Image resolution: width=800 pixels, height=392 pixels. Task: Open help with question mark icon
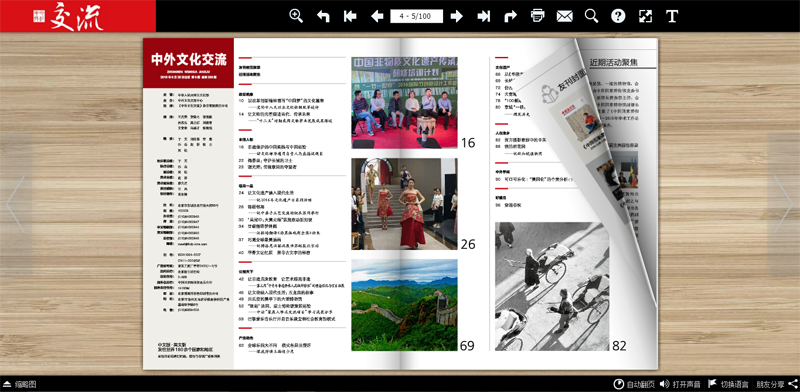pos(618,16)
